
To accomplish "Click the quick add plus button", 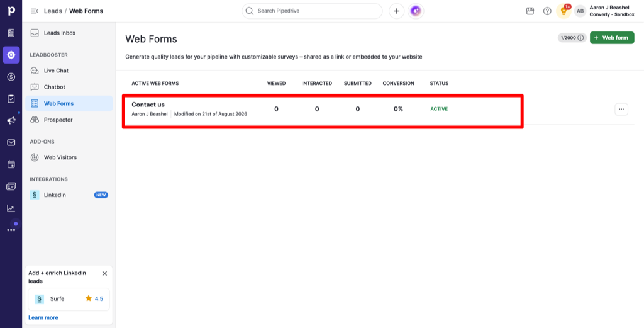I will pos(396,11).
